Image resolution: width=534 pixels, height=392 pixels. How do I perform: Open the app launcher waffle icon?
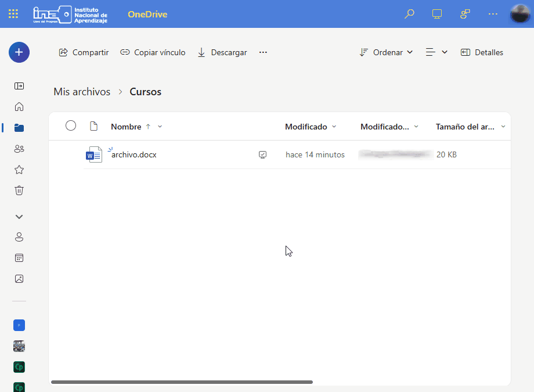point(13,14)
